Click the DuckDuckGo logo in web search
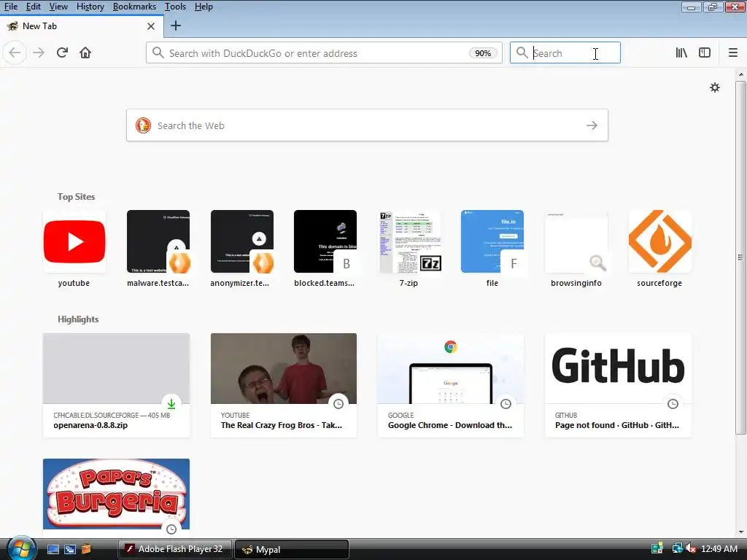 [x=143, y=125]
